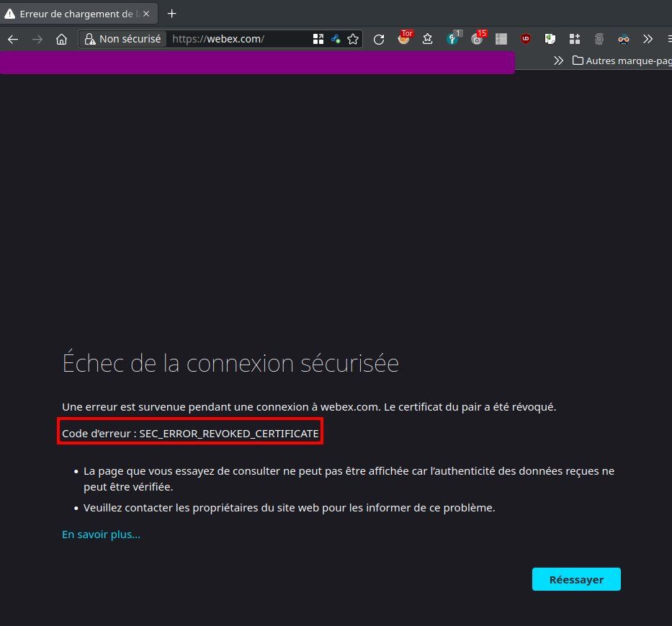Click the forward navigation arrow

tap(37, 40)
